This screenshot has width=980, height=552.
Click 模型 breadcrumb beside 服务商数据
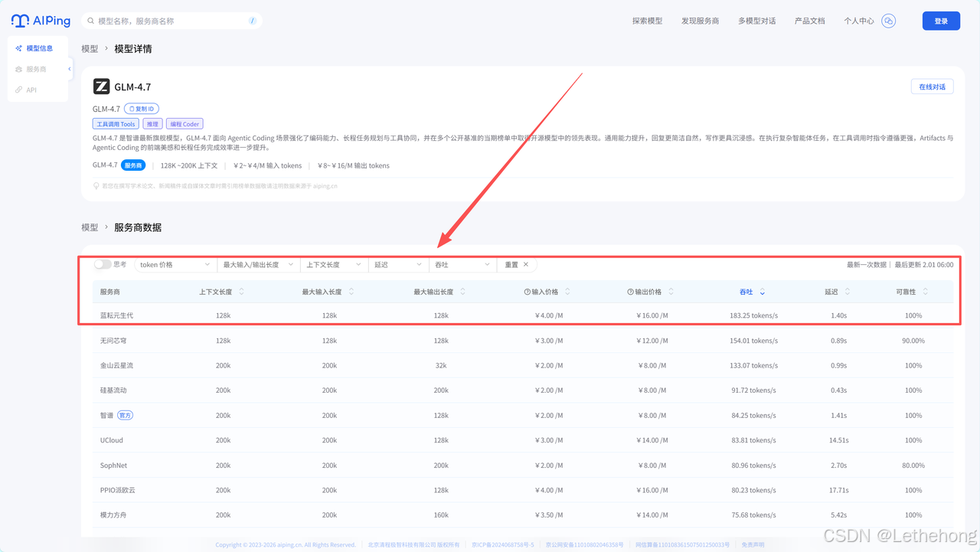click(90, 227)
